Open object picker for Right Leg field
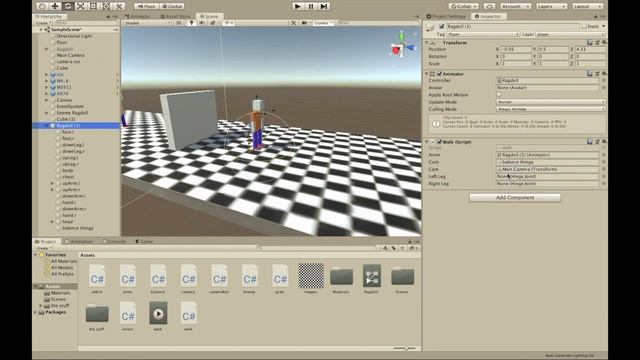The image size is (640, 360). coord(604,184)
